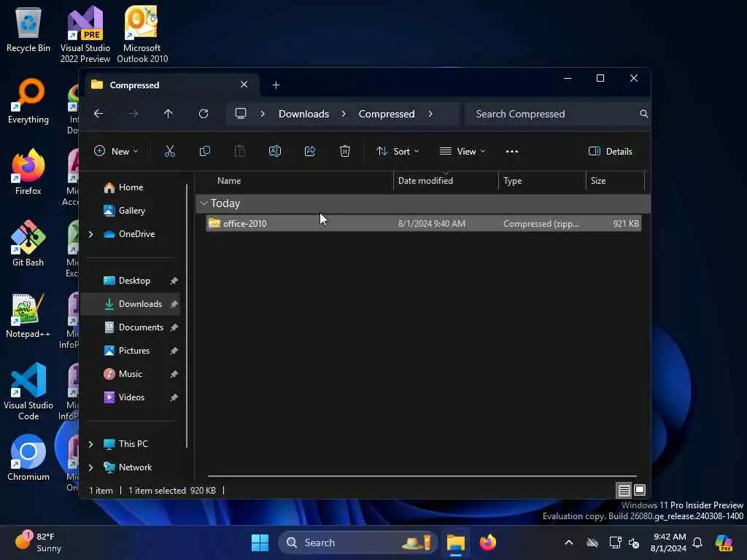Open Gallery in navigation pane
The height and width of the screenshot is (560, 747).
pyautogui.click(x=131, y=211)
